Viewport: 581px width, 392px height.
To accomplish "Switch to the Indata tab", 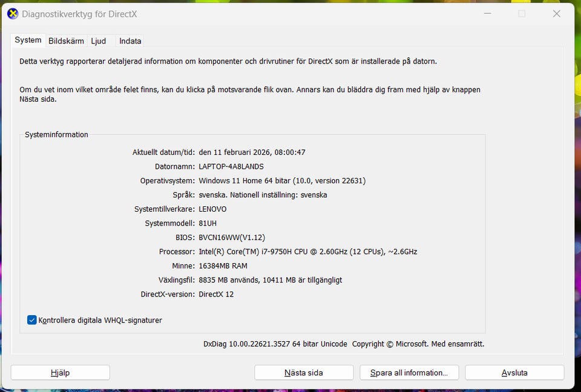I will coord(130,41).
